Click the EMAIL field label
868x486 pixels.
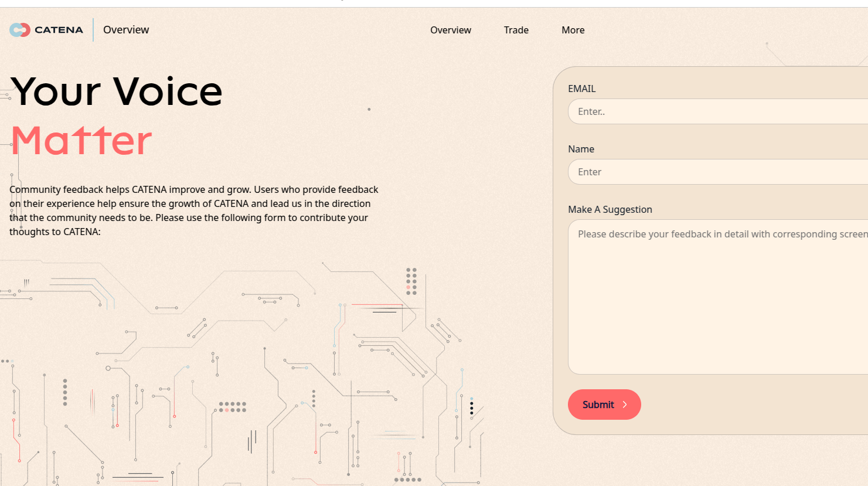click(x=581, y=89)
